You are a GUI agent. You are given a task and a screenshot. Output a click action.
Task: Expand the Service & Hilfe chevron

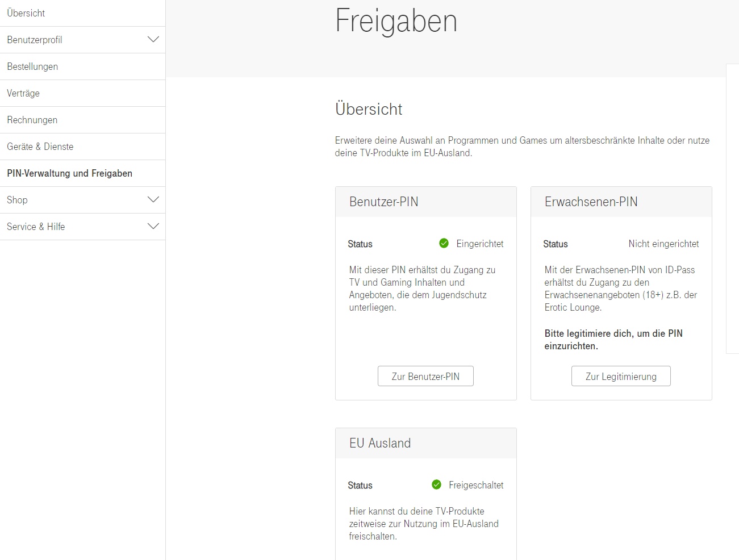153,226
